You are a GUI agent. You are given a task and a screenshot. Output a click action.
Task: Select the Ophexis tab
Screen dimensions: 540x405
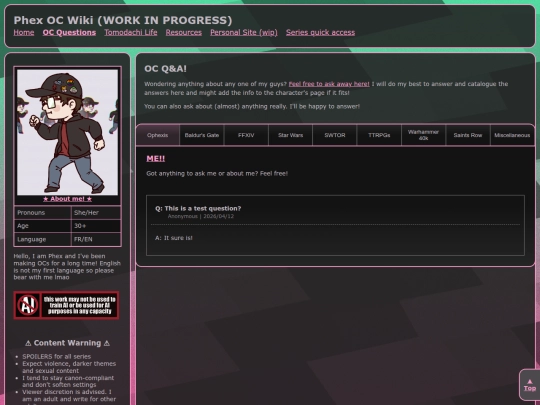point(158,135)
